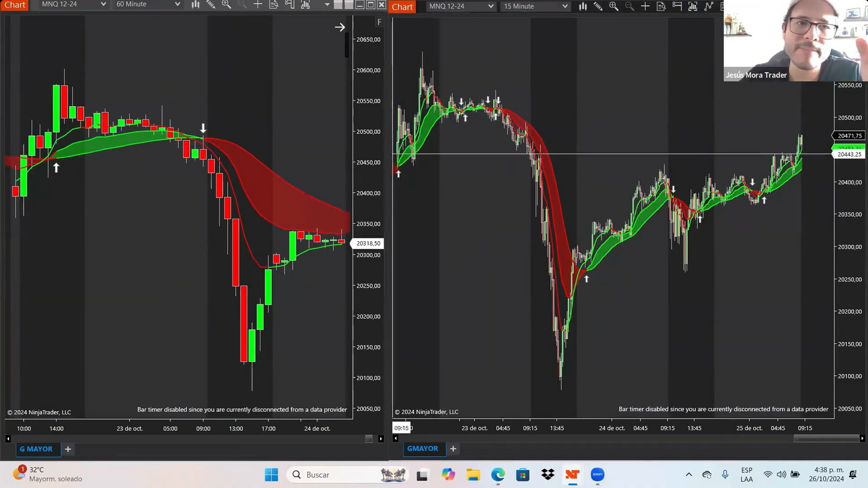The image size is (868, 488).
Task: Open drawing tools pencil in 15 Minute chart
Action: click(598, 6)
